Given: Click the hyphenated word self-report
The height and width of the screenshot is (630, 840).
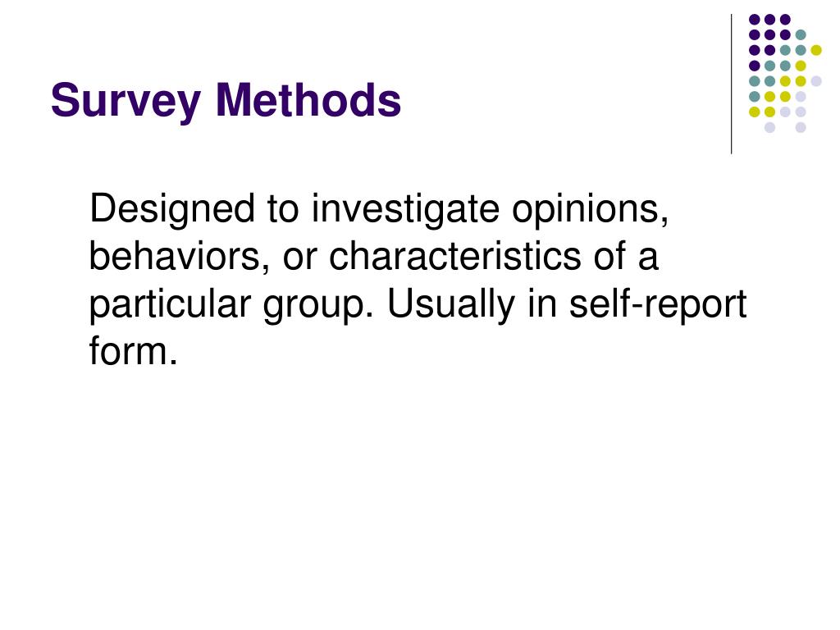Looking at the screenshot, I should (657, 305).
